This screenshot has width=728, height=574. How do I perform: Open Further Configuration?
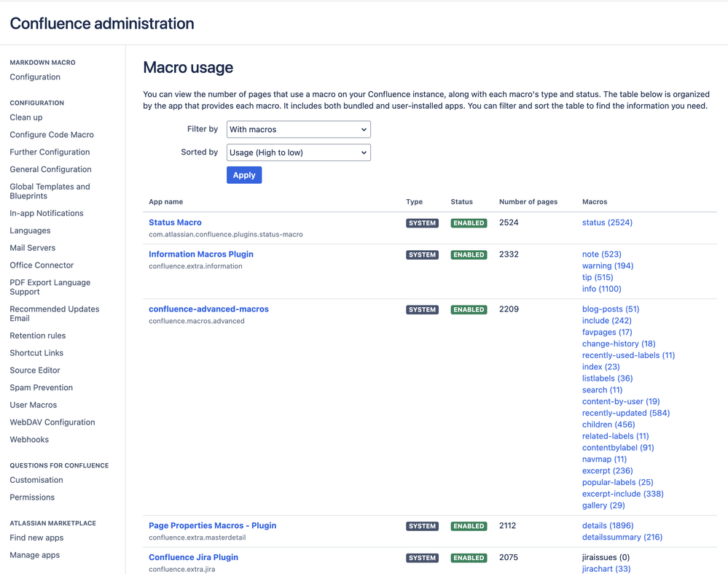tap(50, 152)
